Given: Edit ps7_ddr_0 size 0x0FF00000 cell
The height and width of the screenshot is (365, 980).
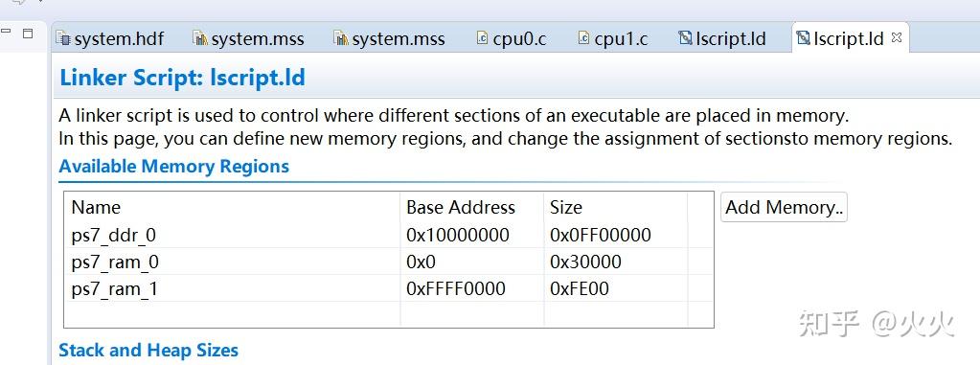Looking at the screenshot, I should [616, 235].
